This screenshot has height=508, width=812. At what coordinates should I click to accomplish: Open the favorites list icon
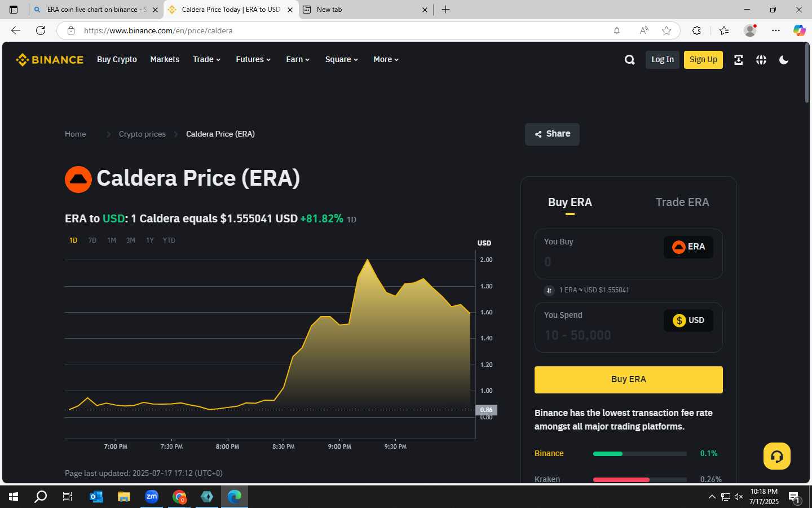tap(724, 30)
